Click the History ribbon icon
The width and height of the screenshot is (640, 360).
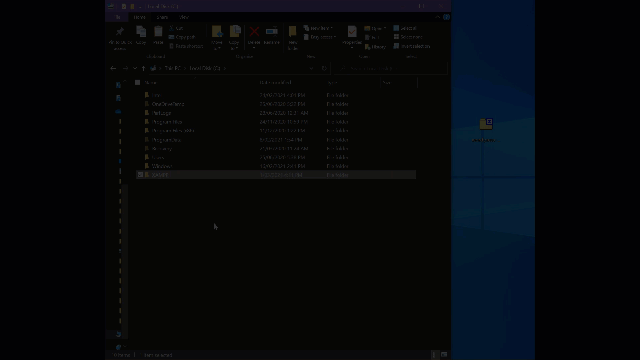(368, 47)
